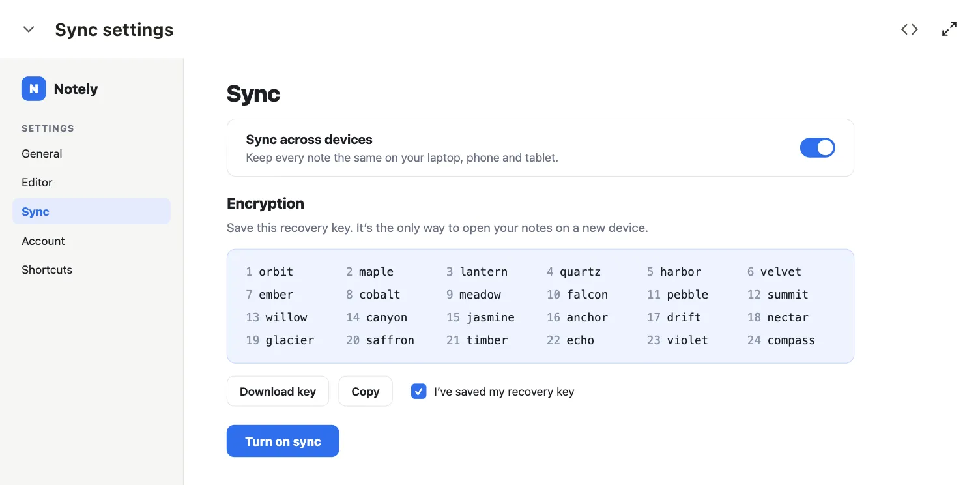980x485 pixels.
Task: Click recovery word 19 glacier
Action: [x=280, y=340]
